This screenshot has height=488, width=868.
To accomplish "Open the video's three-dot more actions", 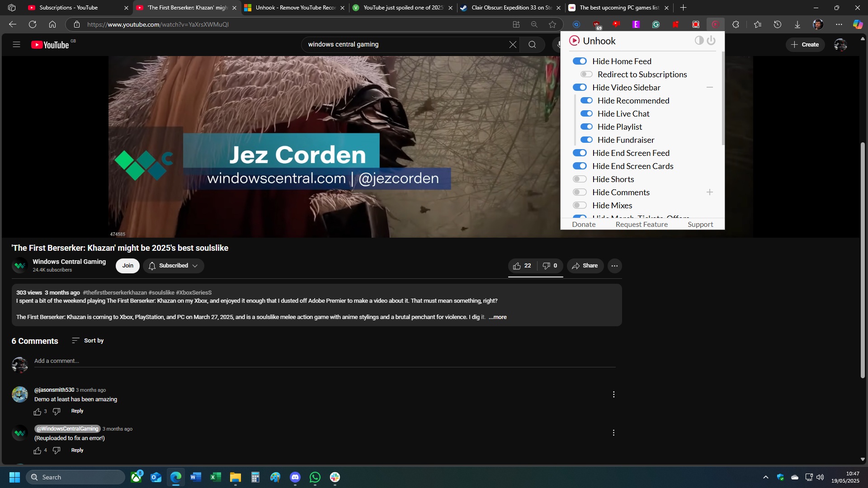I will (x=614, y=266).
